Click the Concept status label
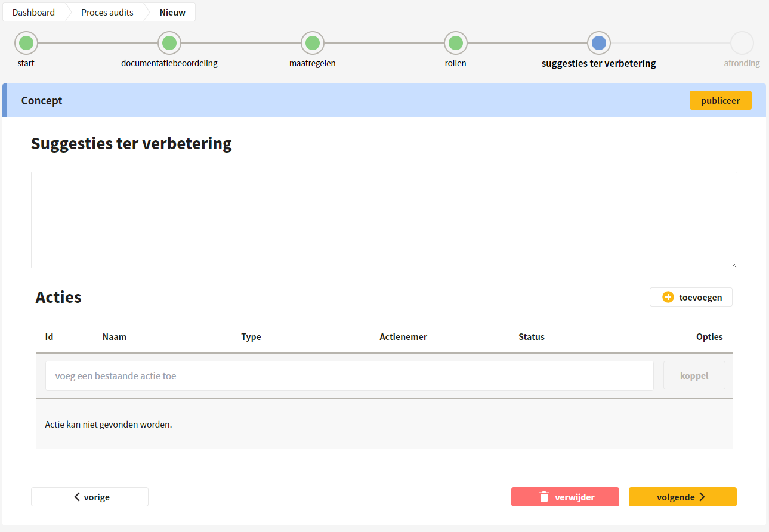769x532 pixels. pyautogui.click(x=42, y=100)
